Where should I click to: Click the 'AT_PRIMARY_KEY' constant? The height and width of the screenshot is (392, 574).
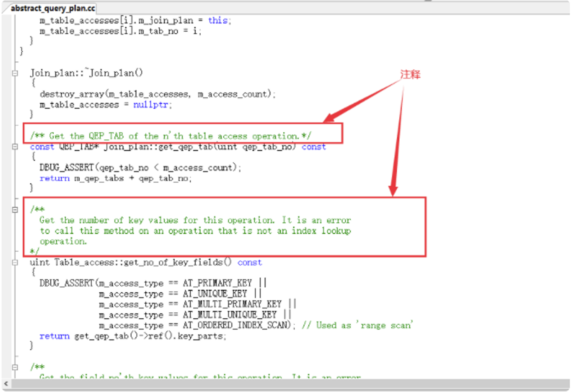click(217, 283)
